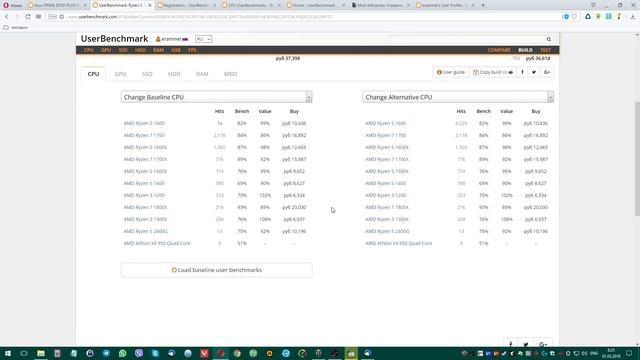The width and height of the screenshot is (640, 360).
Task: Open the eraminel user profile icon
Action: coord(158,39)
